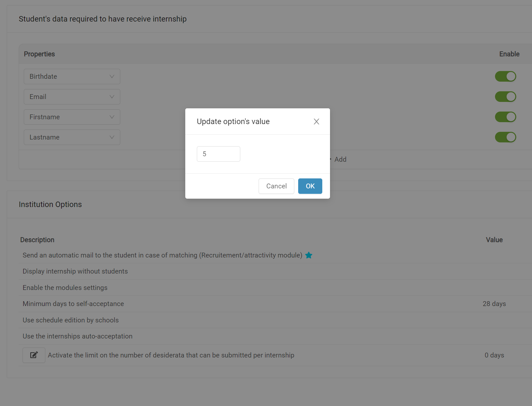
Task: Click the 'Update option's value' dialog title
Action: (233, 122)
